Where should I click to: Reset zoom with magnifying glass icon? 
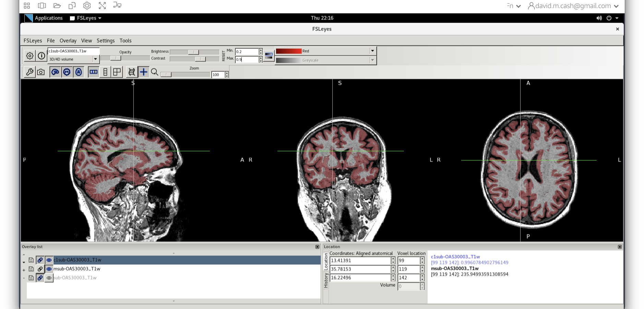coord(155,72)
